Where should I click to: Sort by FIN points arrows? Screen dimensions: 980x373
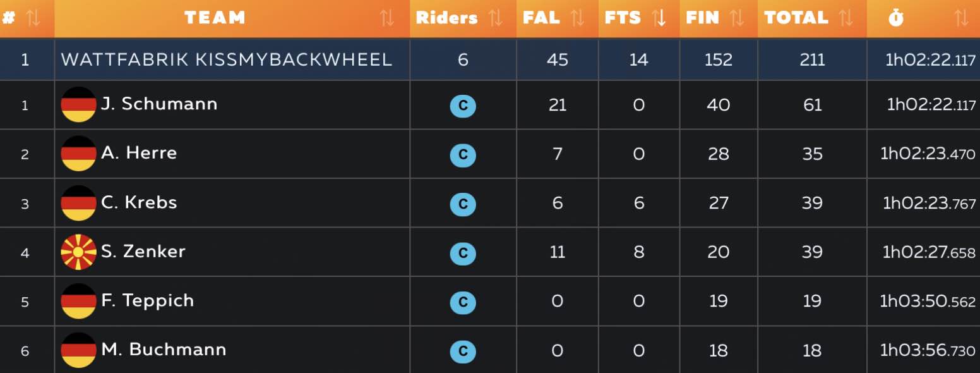736,18
